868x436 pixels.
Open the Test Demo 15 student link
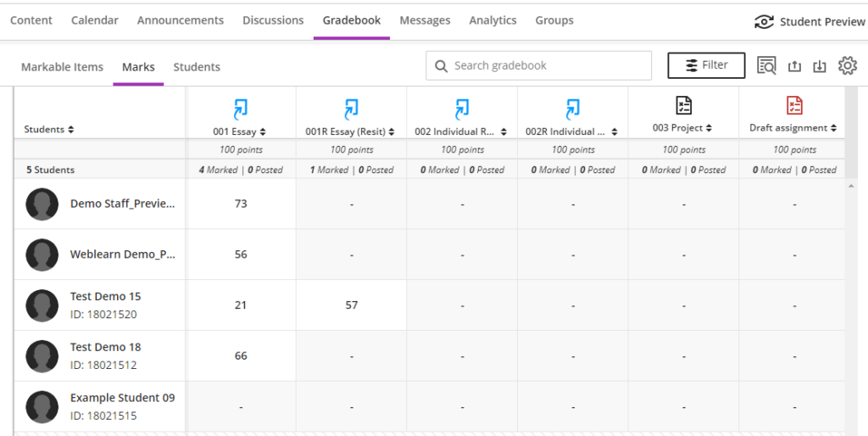tap(105, 296)
